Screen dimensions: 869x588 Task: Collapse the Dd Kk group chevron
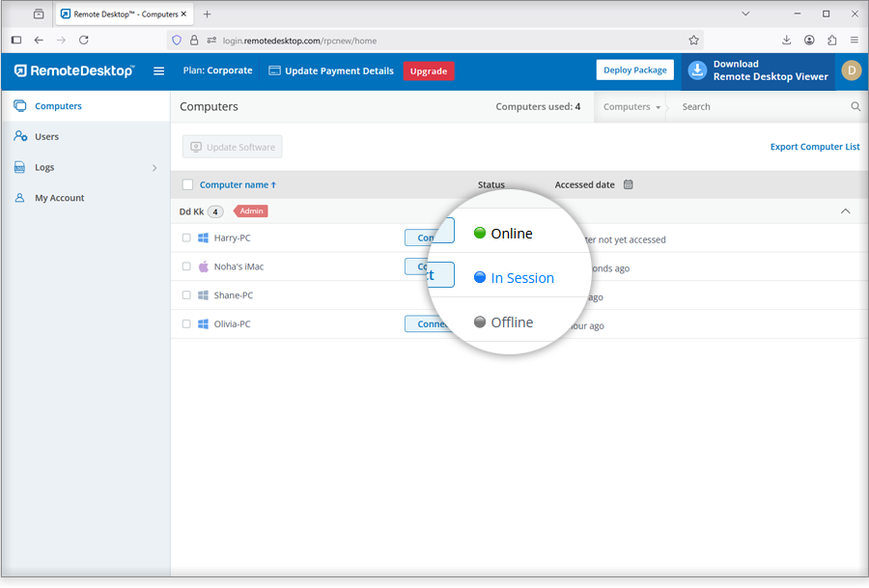point(846,211)
